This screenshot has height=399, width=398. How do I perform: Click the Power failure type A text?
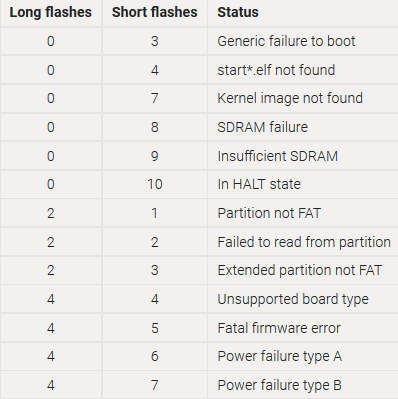tap(279, 356)
